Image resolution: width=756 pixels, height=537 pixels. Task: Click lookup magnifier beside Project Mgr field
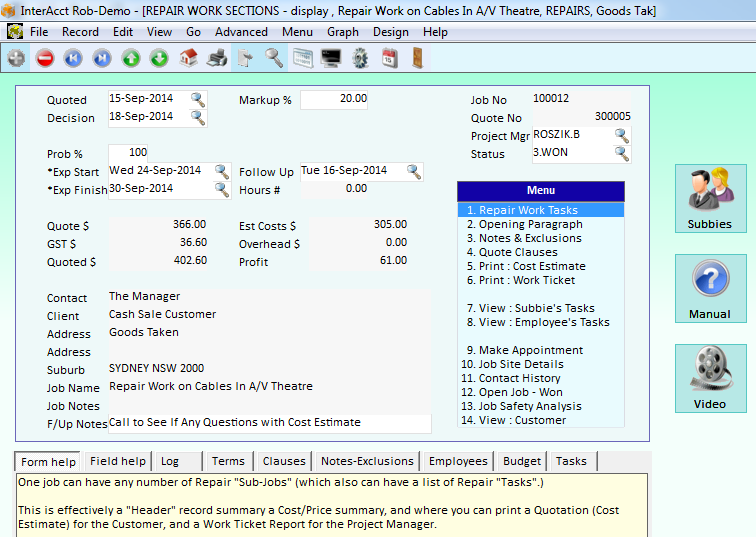[x=621, y=135]
